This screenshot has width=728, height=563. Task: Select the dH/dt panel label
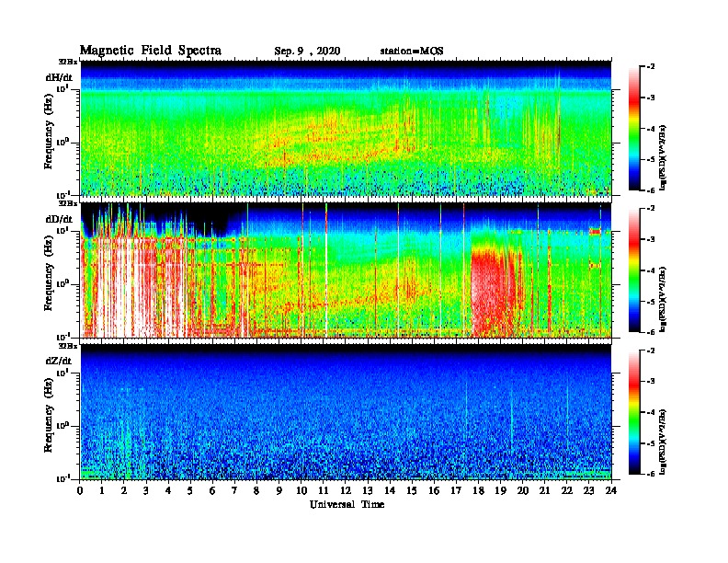coord(59,77)
